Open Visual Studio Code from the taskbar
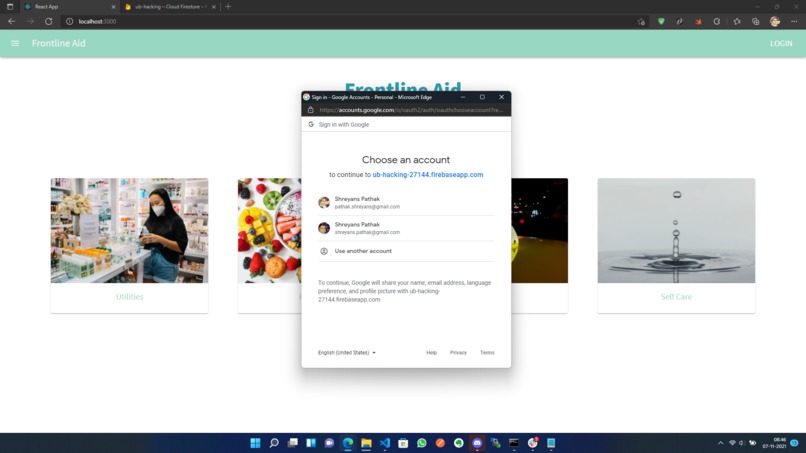 [385, 443]
